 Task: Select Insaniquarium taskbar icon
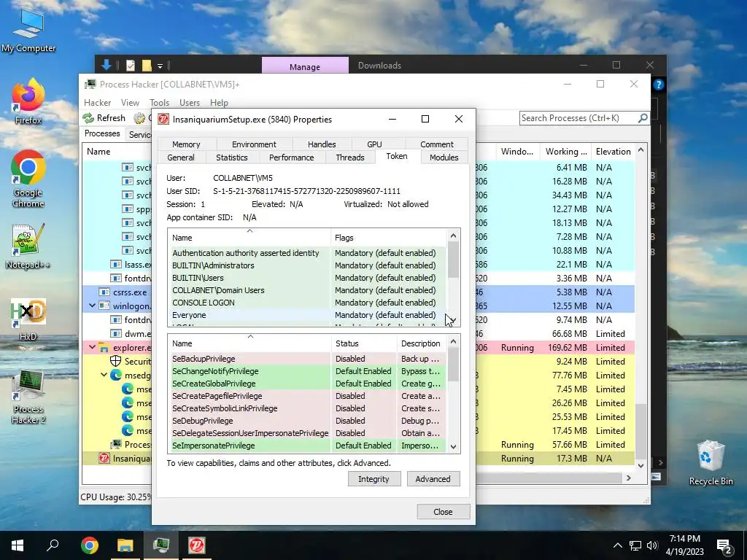197,545
